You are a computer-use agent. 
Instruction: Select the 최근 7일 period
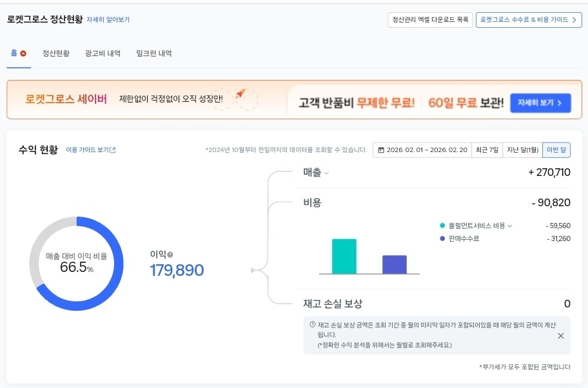487,150
